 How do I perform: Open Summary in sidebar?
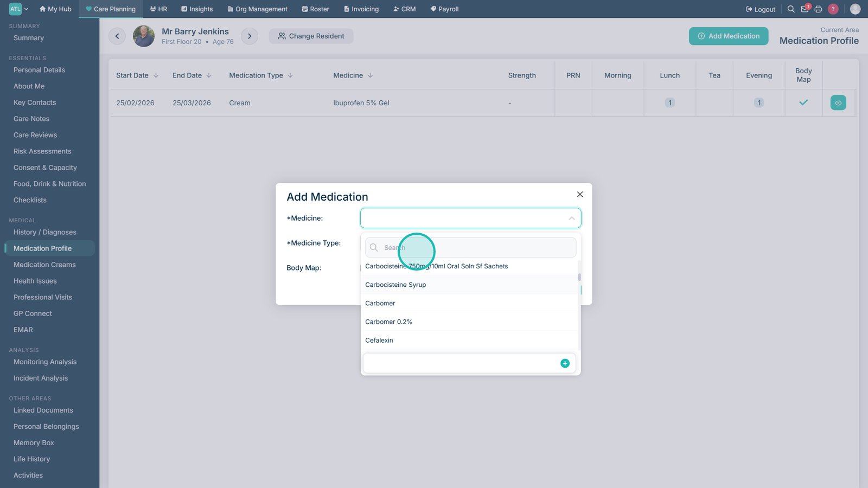click(x=29, y=38)
